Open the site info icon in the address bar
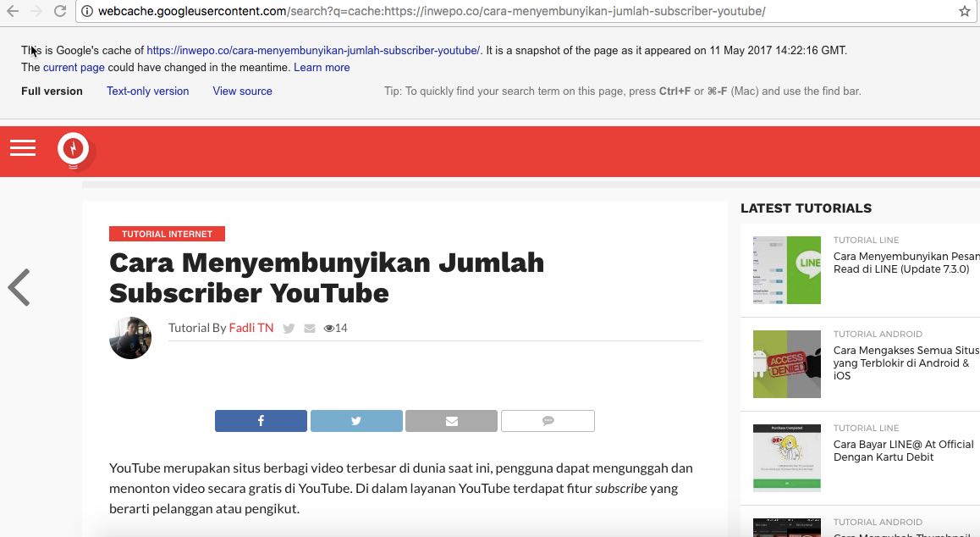Screen dimensions: 980x537 coord(87,11)
